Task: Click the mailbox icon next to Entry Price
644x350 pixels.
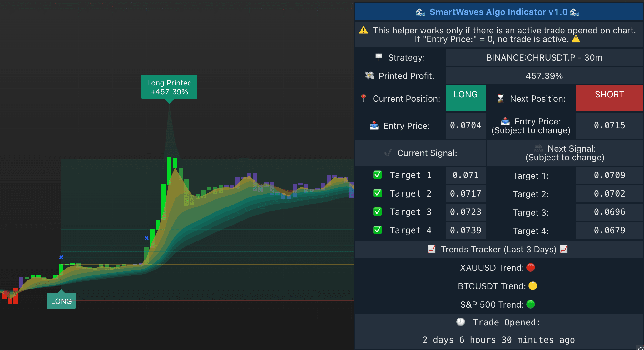Action: point(374,125)
